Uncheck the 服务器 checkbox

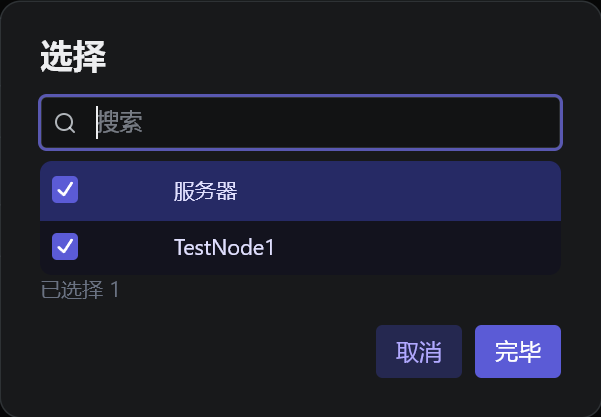click(x=65, y=189)
